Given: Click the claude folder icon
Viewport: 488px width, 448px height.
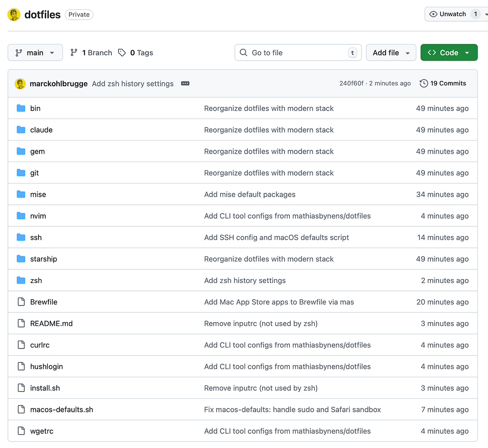Looking at the screenshot, I should [x=21, y=130].
